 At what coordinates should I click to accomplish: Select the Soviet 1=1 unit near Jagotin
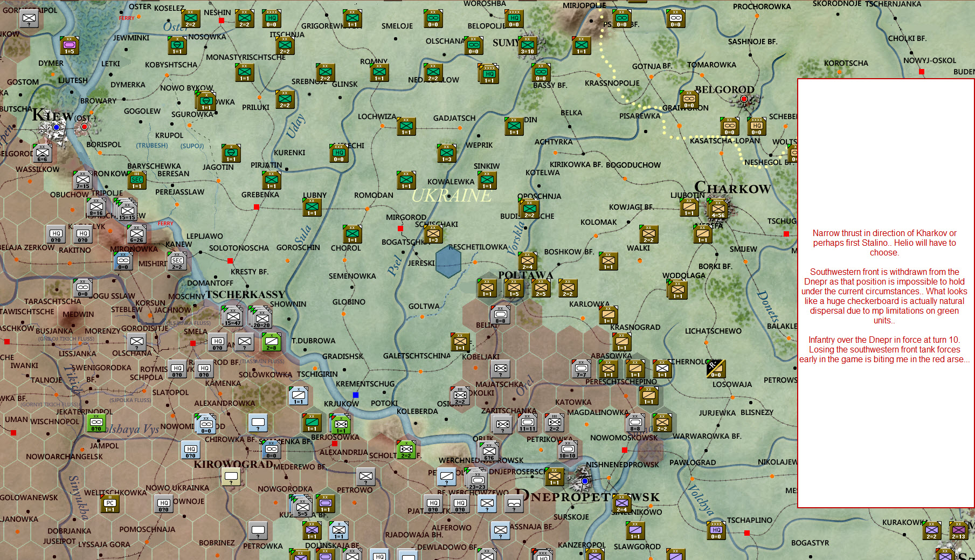pyautogui.click(x=231, y=153)
